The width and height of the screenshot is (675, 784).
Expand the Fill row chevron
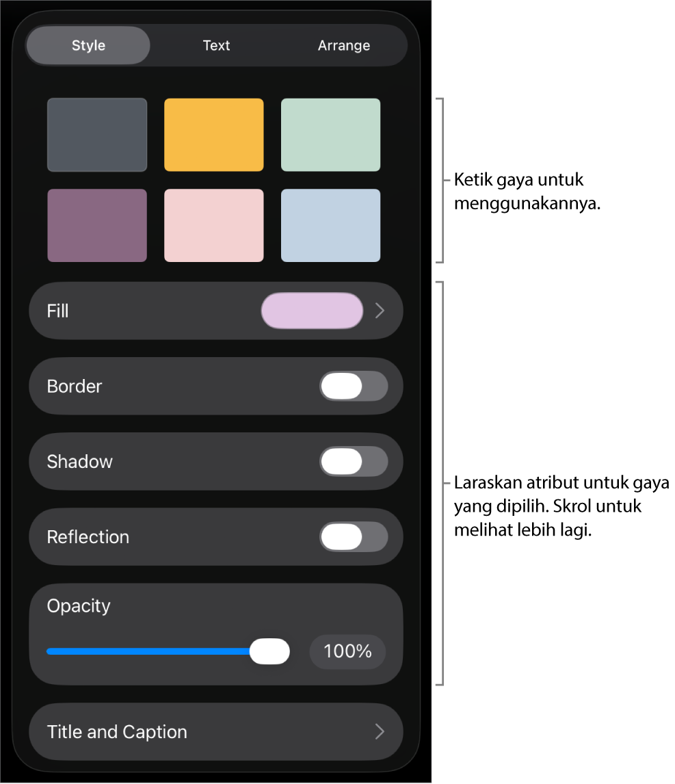coord(380,311)
